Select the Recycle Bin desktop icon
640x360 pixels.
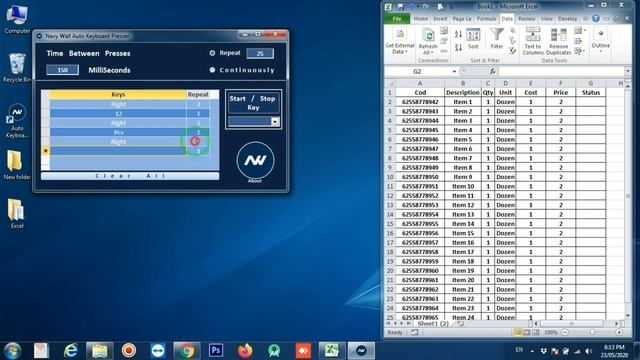click(x=17, y=67)
